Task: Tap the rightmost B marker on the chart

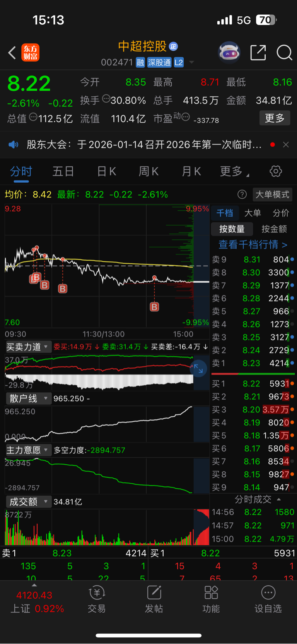Action: click(x=154, y=307)
